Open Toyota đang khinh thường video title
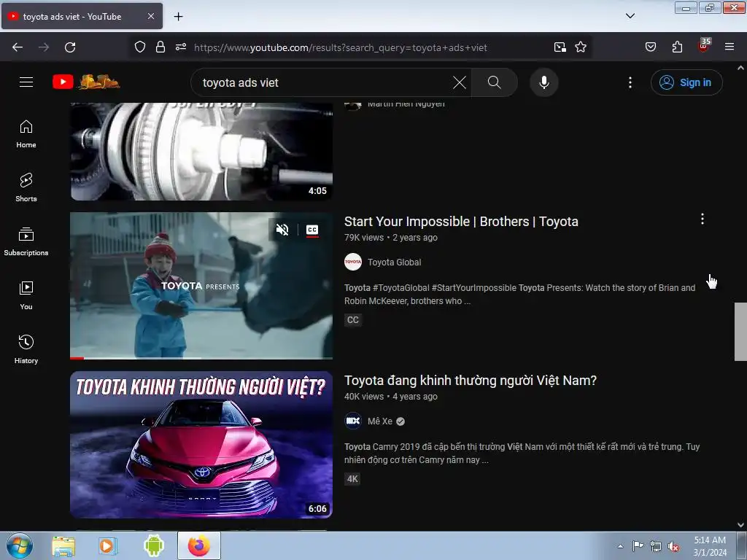Image resolution: width=747 pixels, height=560 pixels. click(471, 381)
